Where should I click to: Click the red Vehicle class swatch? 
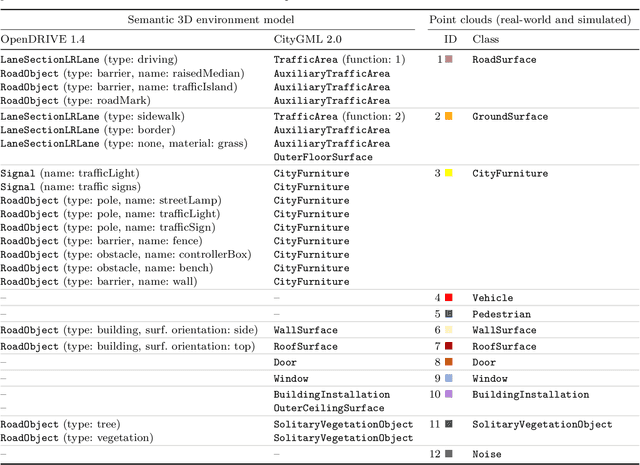(x=449, y=298)
